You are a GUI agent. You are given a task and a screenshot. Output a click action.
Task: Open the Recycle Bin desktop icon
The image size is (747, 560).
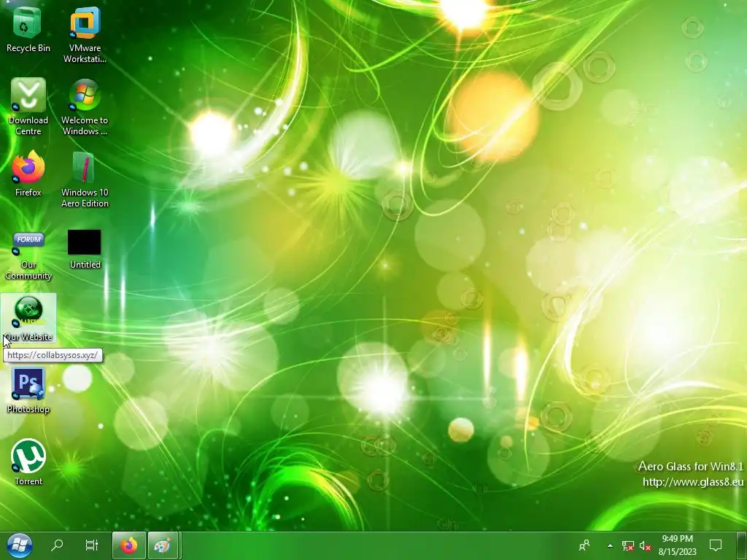[x=28, y=29]
